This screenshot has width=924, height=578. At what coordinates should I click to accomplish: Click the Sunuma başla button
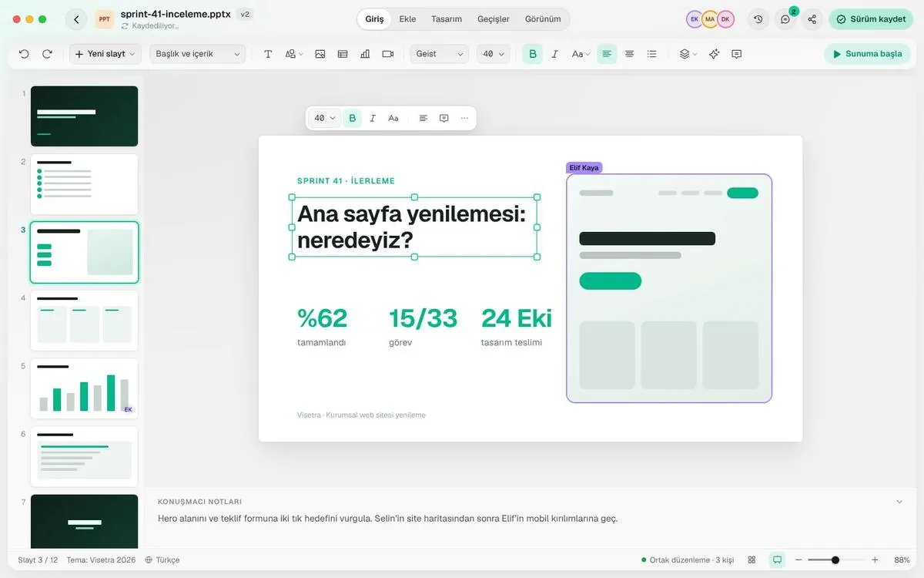click(867, 54)
